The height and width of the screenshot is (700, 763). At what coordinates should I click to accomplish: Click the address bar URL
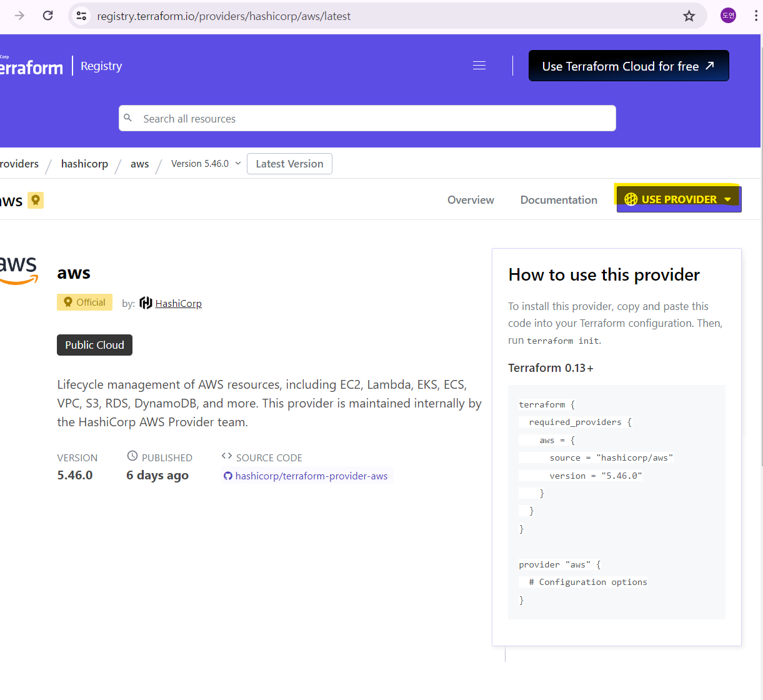[224, 16]
